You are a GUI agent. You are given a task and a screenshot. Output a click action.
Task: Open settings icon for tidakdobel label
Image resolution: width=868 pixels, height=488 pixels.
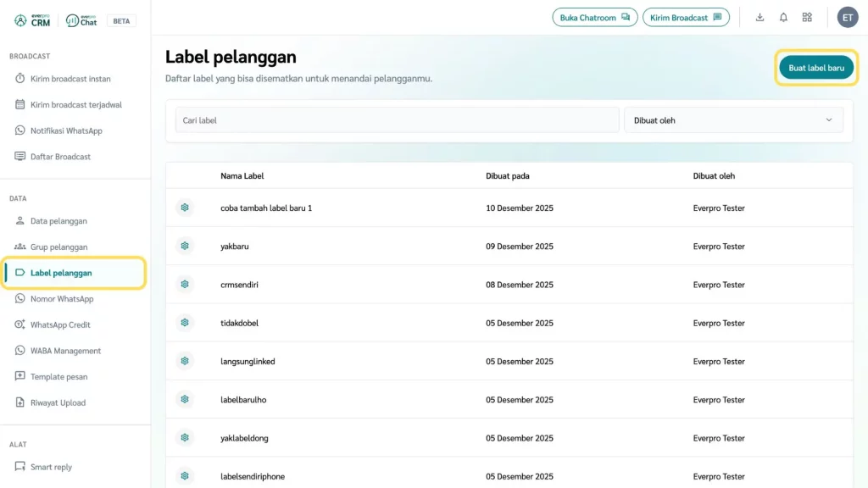point(185,323)
